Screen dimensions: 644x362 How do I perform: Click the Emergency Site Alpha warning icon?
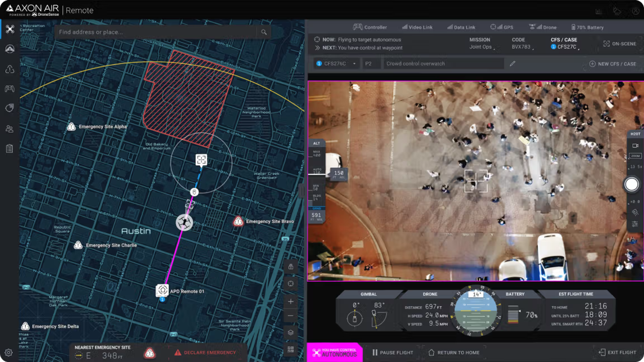point(71,126)
